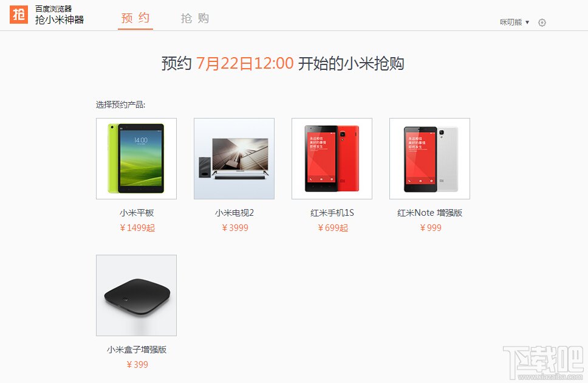Click the ¥399 price label
Screen dimensions: 588x383
[137, 365]
